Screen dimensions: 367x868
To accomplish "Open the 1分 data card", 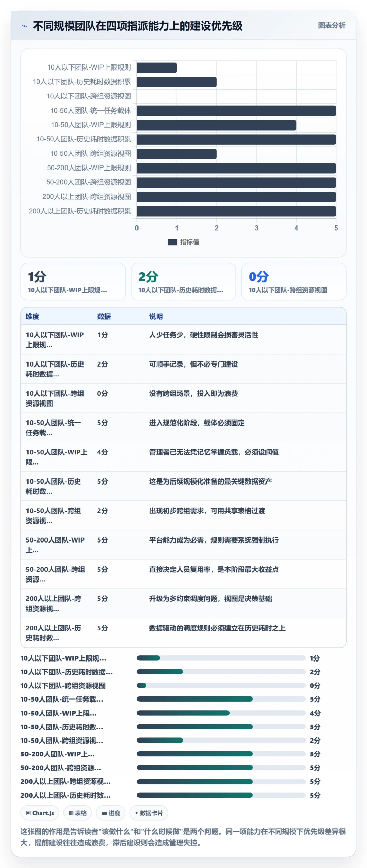I will (73, 282).
